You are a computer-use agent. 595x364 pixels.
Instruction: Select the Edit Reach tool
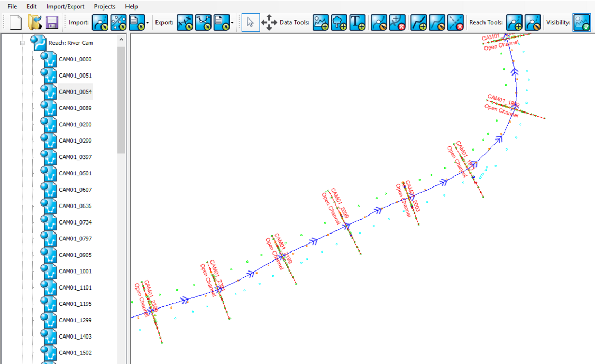pos(533,23)
